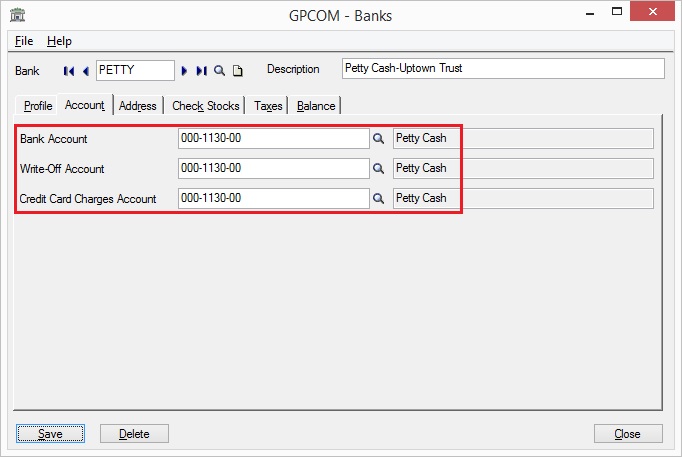Click the Close button at bottom right
This screenshot has height=457, width=682.
627,434
